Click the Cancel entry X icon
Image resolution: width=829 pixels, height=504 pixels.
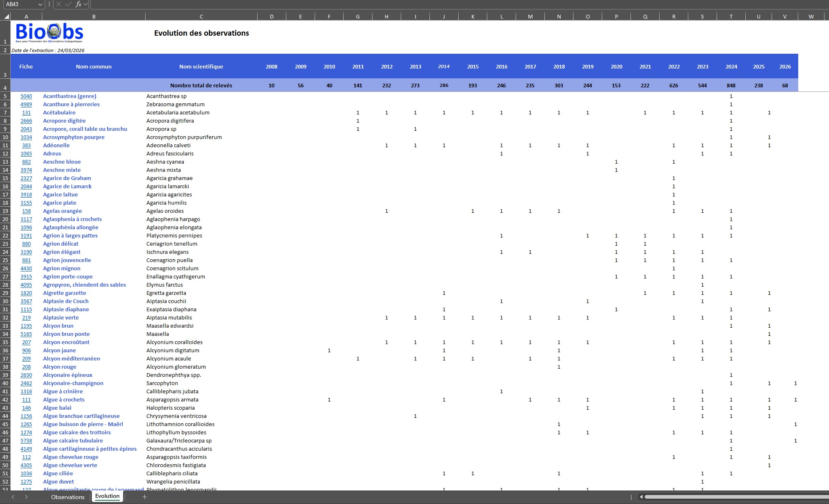(x=59, y=4)
